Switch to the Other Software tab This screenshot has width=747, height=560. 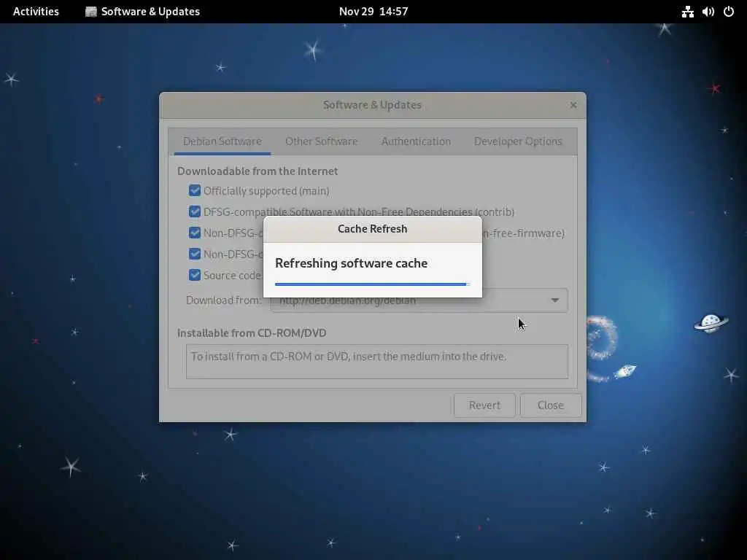coord(321,141)
